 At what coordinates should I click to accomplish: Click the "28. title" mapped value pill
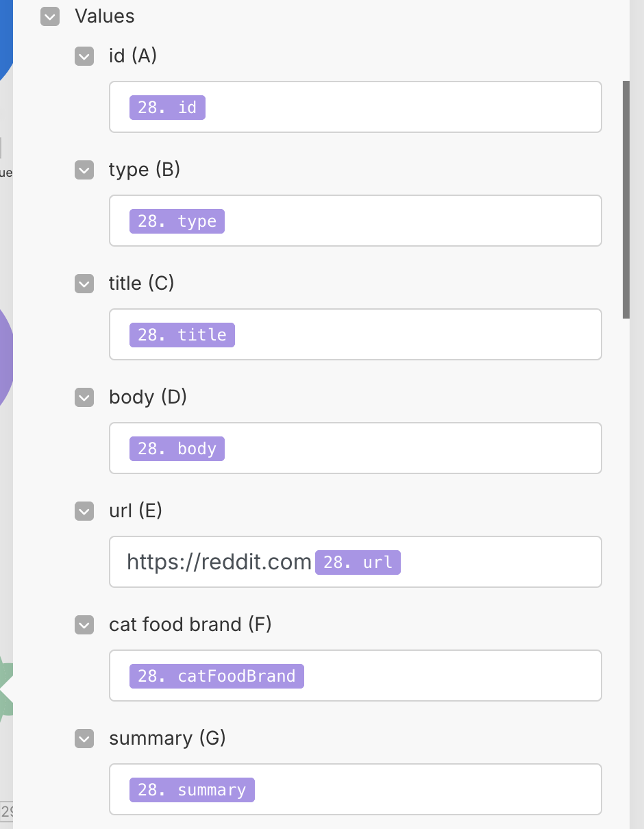click(182, 334)
